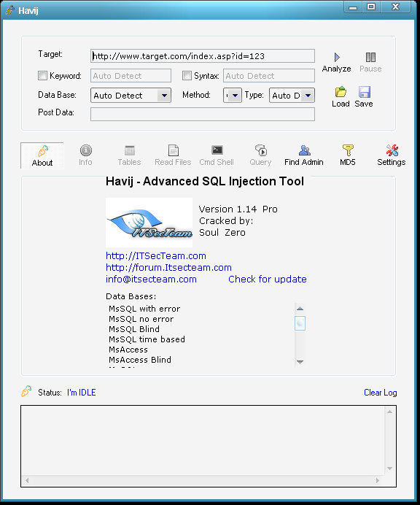The height and width of the screenshot is (505, 420).
Task: Click the log scroll right arrow
Action: pos(378,480)
